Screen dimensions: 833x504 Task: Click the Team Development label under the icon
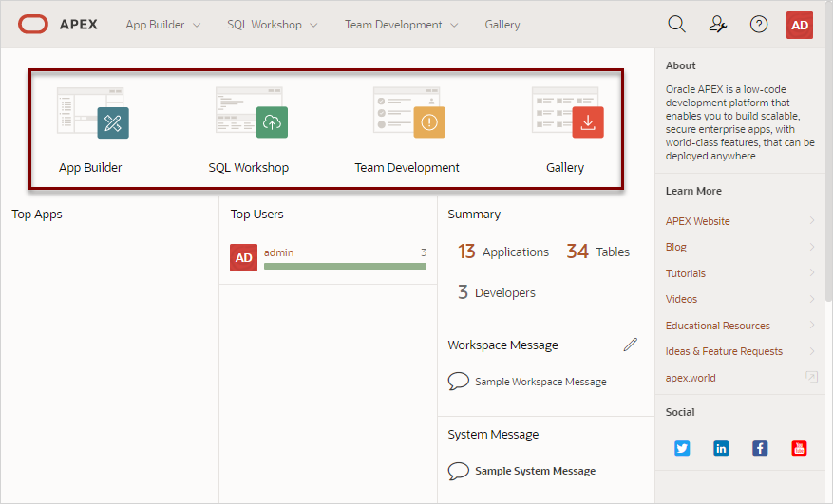(x=407, y=167)
